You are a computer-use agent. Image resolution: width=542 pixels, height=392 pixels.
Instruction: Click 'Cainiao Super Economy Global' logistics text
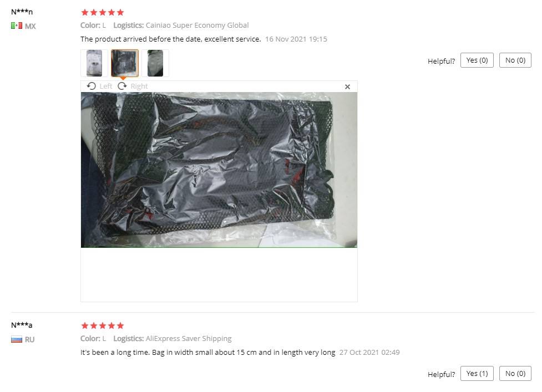pyautogui.click(x=197, y=25)
